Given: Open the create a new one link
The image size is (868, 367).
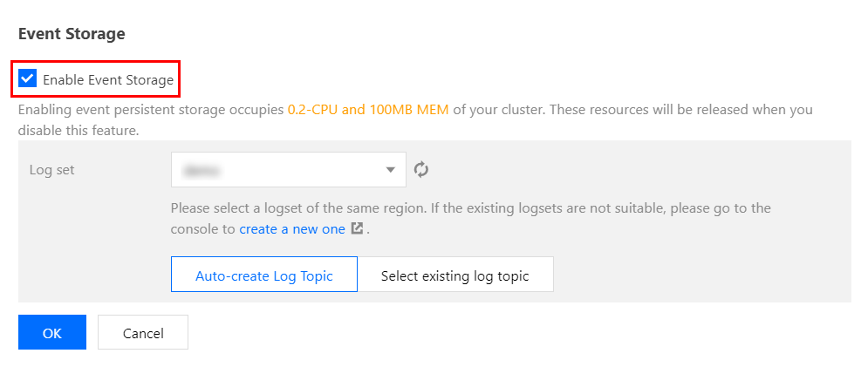Looking at the screenshot, I should point(292,229).
